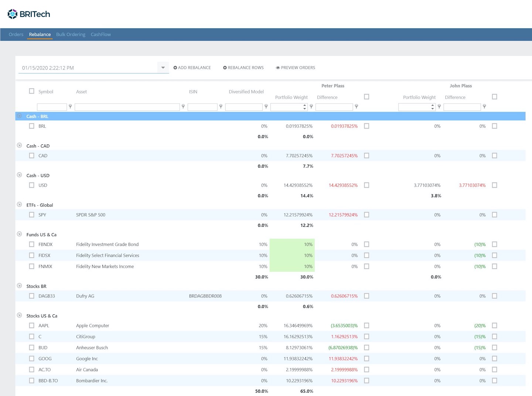Image resolution: width=532 pixels, height=396 pixels.
Task: Collapse the Cash - USD group
Action: click(20, 175)
